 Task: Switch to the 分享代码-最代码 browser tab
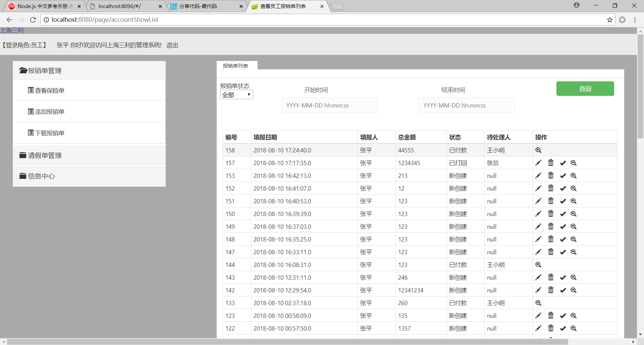pos(206,6)
